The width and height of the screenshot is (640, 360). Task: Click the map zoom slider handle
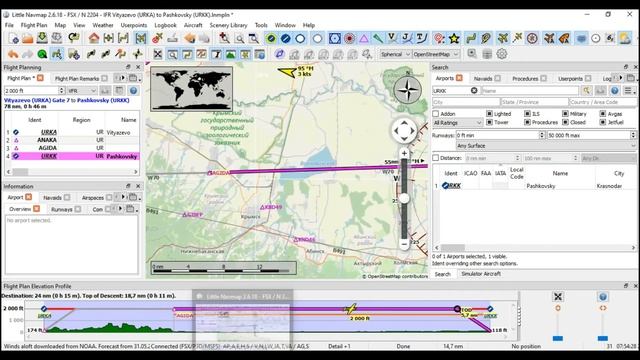click(404, 198)
